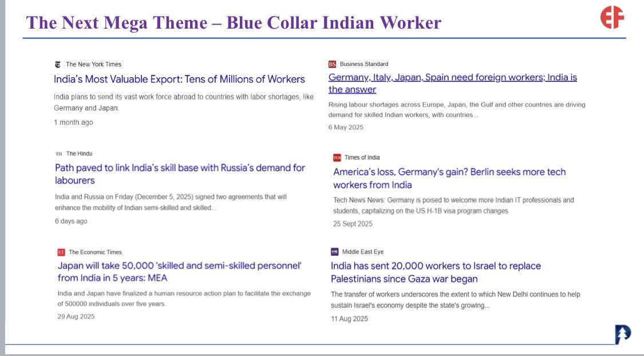Click the '11 Aug 2025' date
The image size is (644, 356).
tap(350, 319)
